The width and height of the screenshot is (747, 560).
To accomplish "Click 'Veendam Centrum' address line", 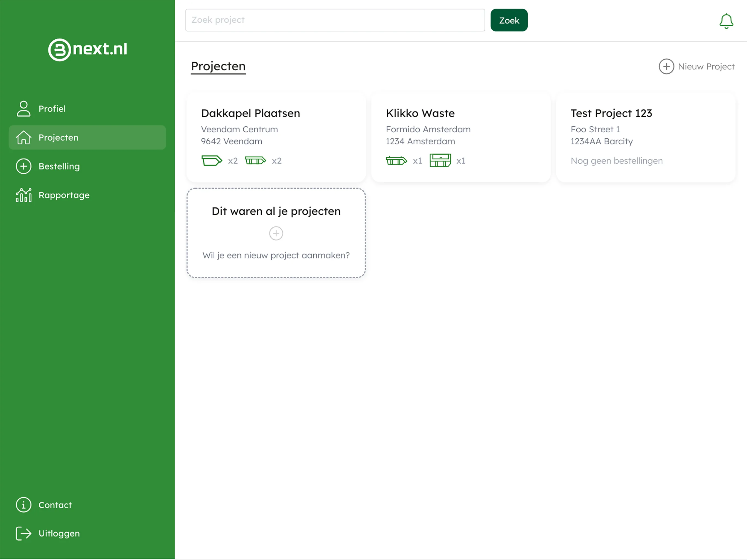I will coord(240,129).
